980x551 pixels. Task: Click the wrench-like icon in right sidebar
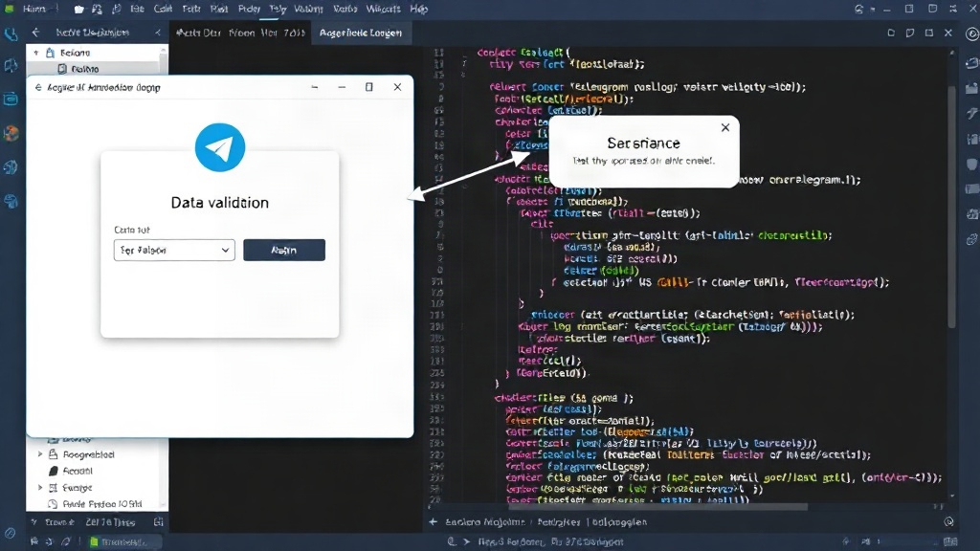click(x=972, y=113)
